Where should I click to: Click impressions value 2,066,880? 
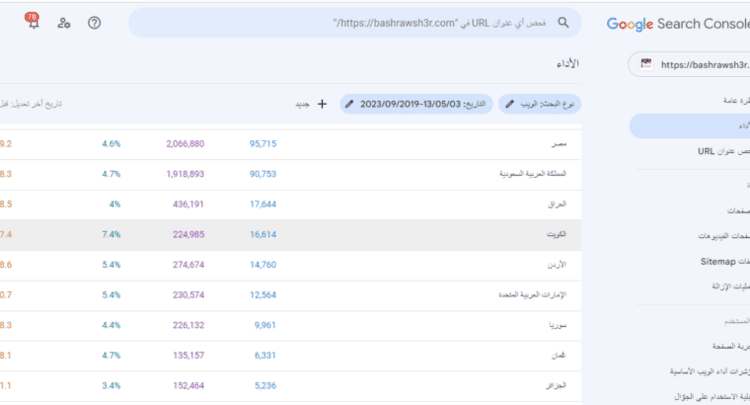(185, 143)
